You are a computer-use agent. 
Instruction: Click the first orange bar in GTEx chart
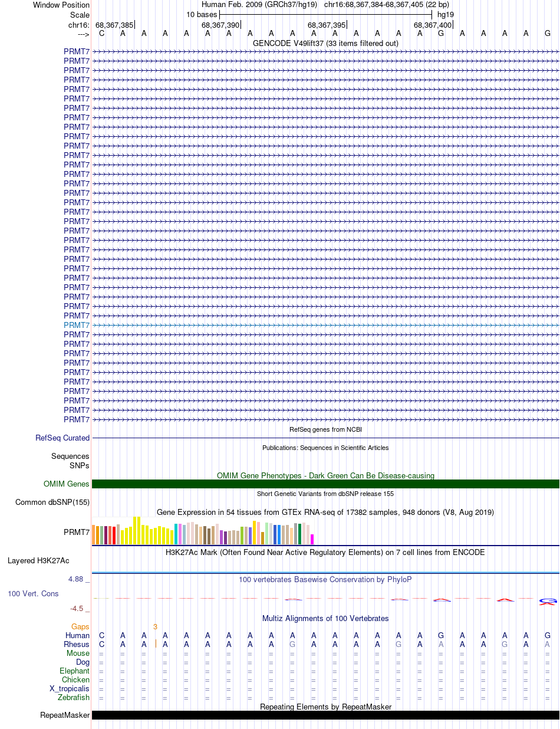(x=94, y=535)
